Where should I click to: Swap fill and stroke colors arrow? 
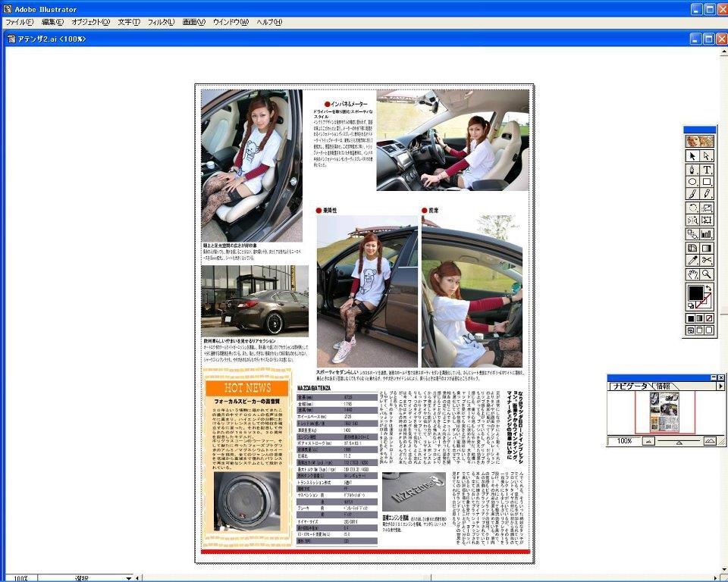click(x=708, y=288)
